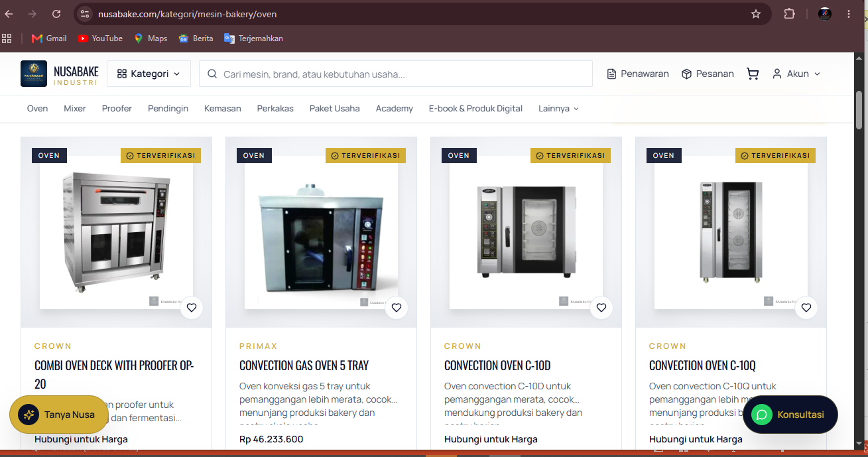Select the Perkakas category menu item
This screenshot has height=457, width=868.
click(275, 108)
